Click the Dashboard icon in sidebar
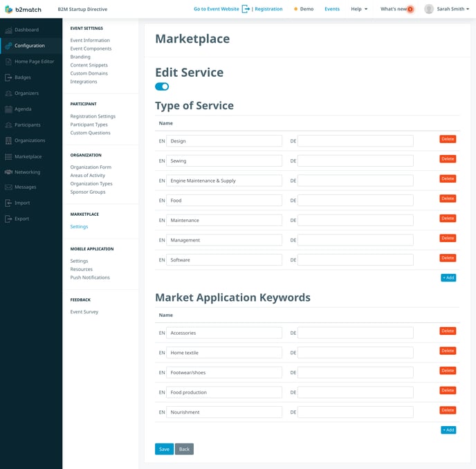The height and width of the screenshot is (469, 476). coord(8,30)
